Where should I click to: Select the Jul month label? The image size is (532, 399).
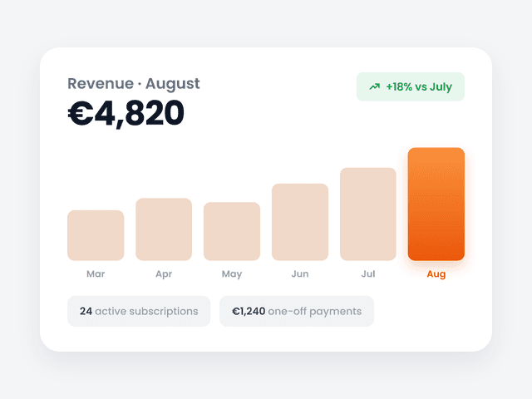[368, 273]
